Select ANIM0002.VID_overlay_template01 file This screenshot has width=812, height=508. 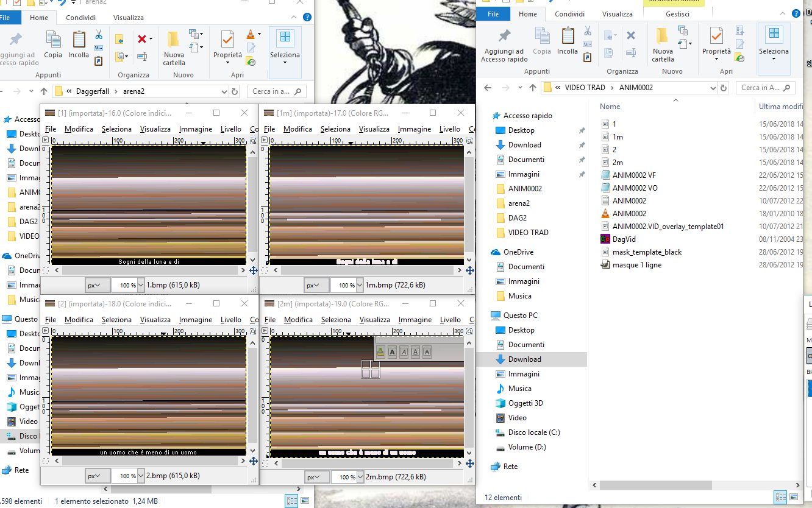[668, 226]
